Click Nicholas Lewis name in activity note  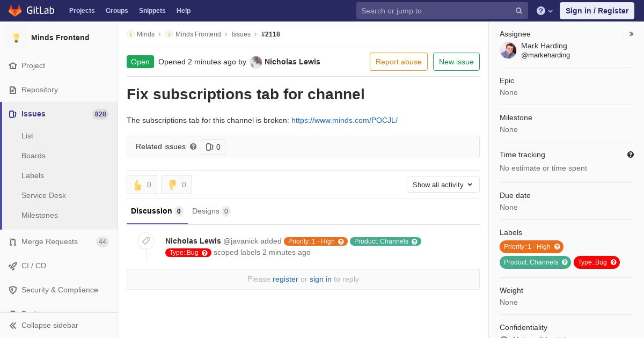coord(193,241)
